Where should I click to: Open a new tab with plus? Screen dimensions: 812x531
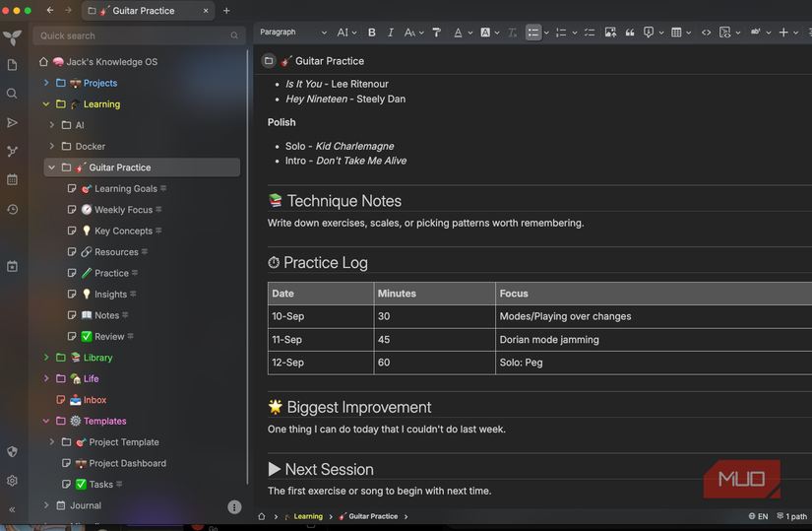[x=226, y=11]
